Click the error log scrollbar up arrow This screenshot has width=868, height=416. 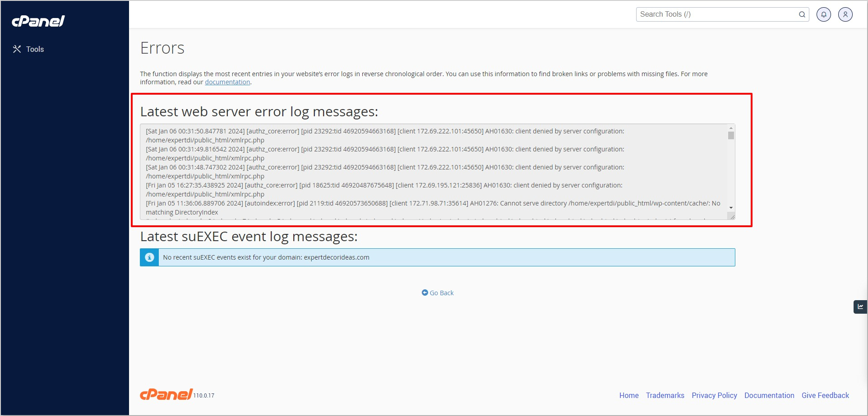731,128
